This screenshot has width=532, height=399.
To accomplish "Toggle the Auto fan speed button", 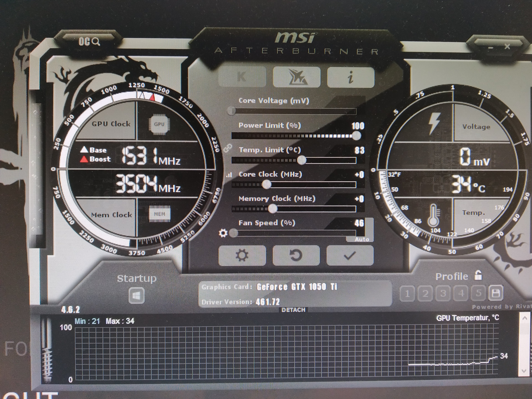I will 362,239.
